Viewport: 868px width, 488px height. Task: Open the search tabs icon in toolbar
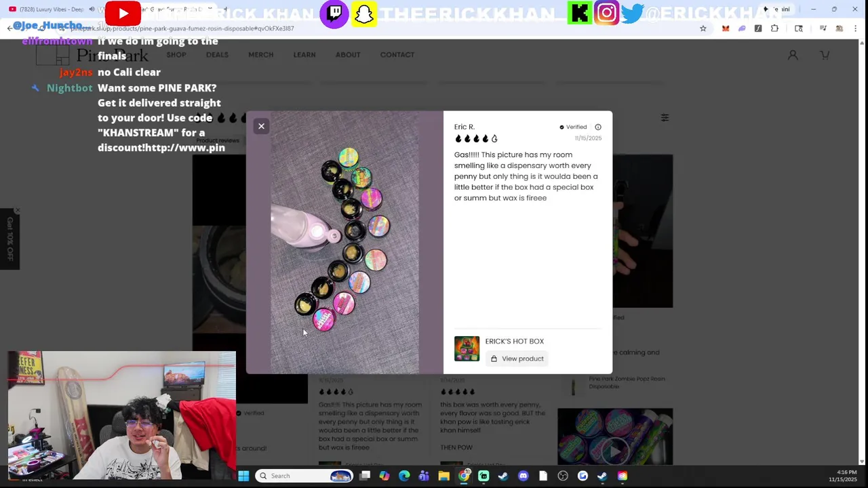coord(799,28)
